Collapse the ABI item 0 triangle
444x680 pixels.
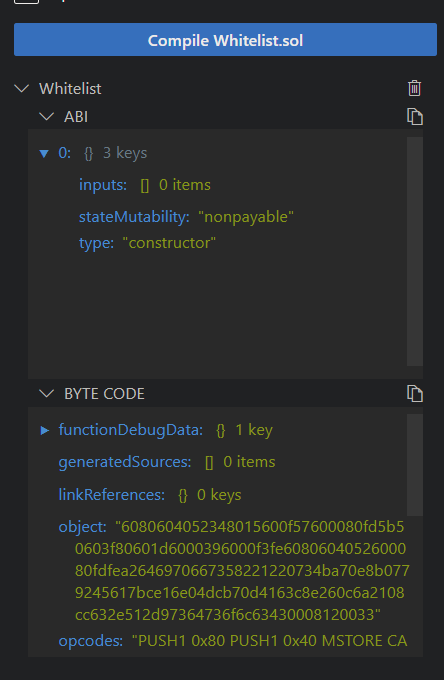[44, 153]
